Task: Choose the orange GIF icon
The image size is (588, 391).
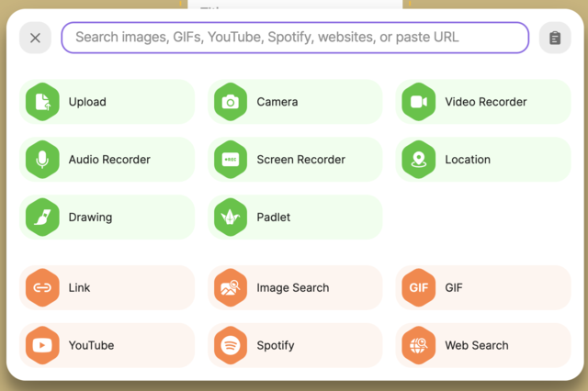Action: coord(419,287)
